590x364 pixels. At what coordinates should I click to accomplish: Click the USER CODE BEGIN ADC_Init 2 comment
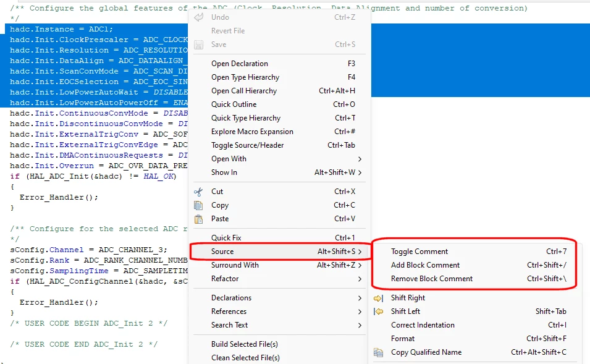pyautogui.click(x=88, y=323)
